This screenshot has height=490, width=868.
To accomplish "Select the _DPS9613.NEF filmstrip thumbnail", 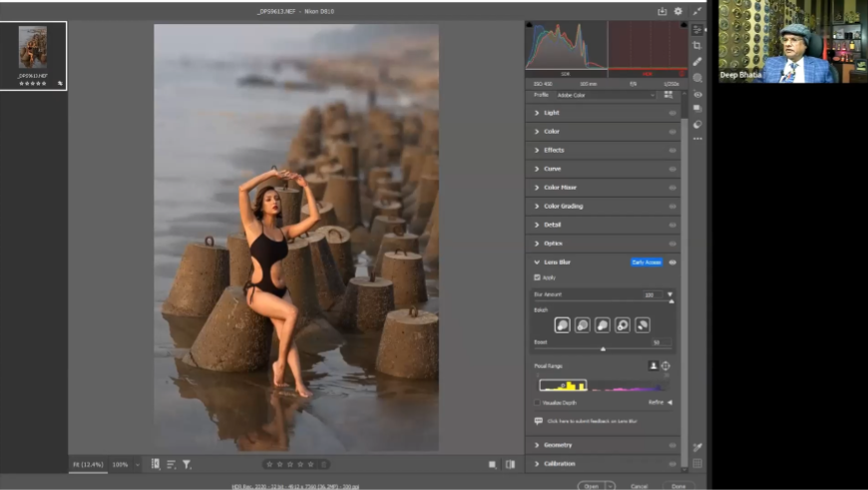I will click(33, 48).
